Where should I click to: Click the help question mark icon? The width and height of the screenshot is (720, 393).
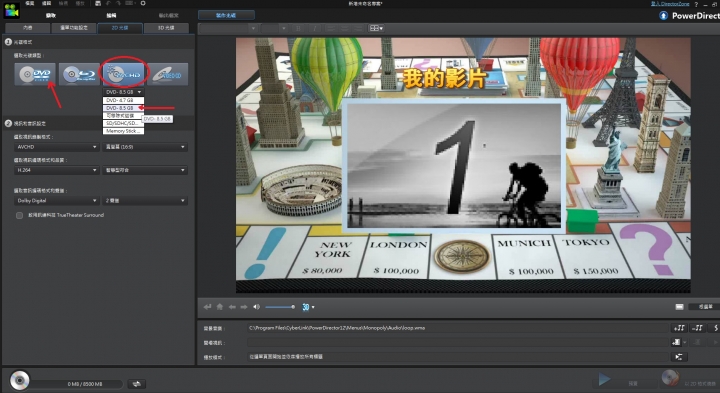697,4
